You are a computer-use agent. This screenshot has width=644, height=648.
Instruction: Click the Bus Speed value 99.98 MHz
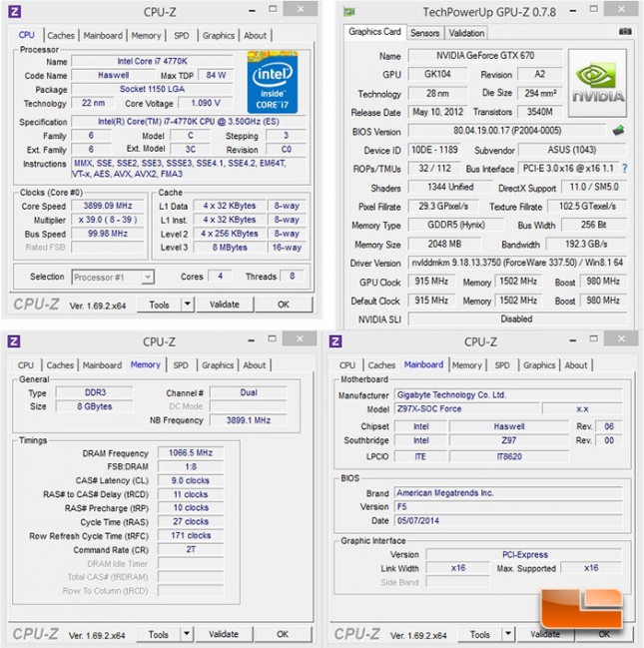108,234
